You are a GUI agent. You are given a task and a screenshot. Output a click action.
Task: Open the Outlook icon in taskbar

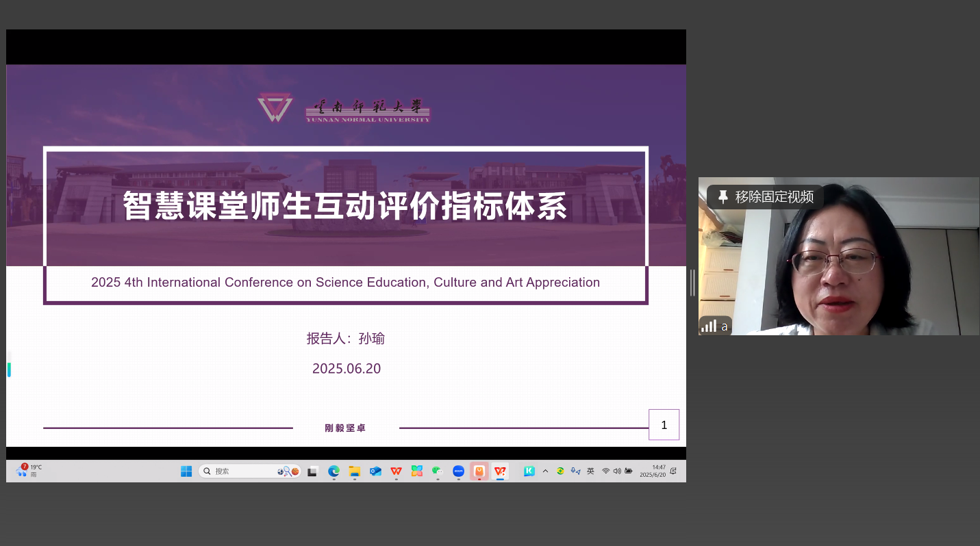tap(375, 471)
